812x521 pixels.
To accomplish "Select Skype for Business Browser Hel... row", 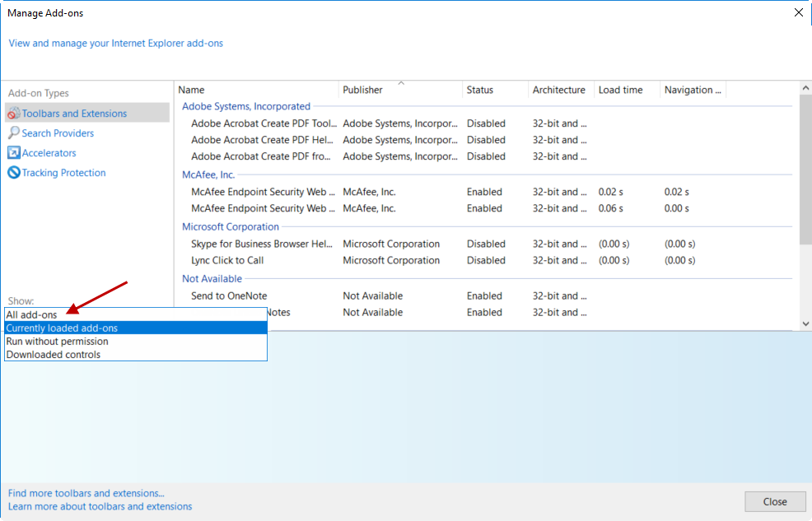I will click(x=487, y=244).
